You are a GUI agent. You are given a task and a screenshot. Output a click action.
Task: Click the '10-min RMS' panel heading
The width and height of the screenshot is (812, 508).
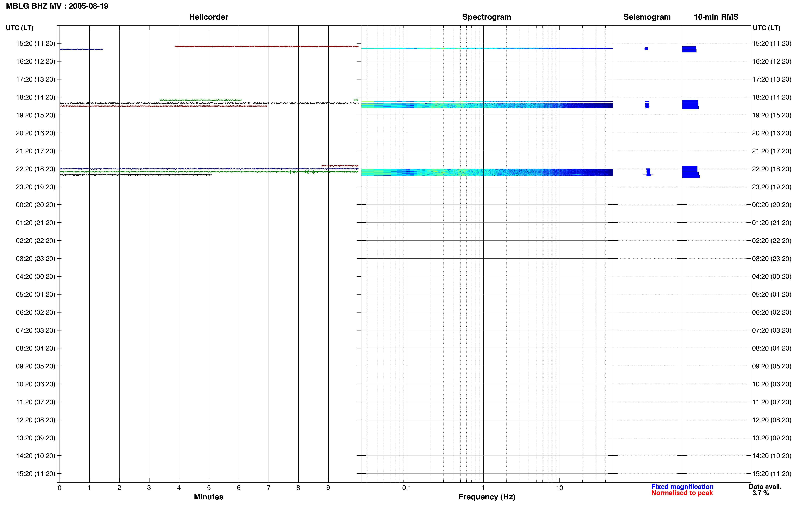coord(716,17)
